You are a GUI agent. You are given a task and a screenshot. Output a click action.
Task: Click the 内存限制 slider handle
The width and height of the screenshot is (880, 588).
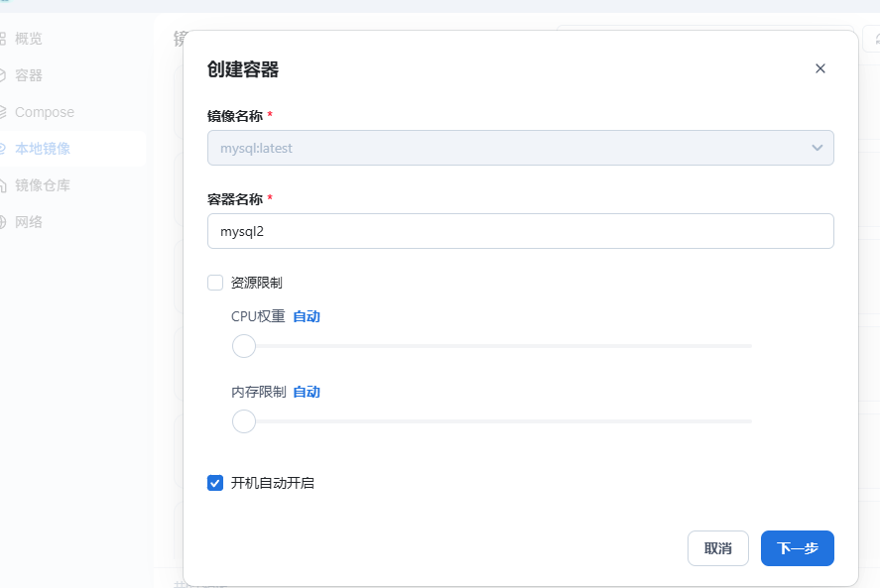pyautogui.click(x=244, y=421)
